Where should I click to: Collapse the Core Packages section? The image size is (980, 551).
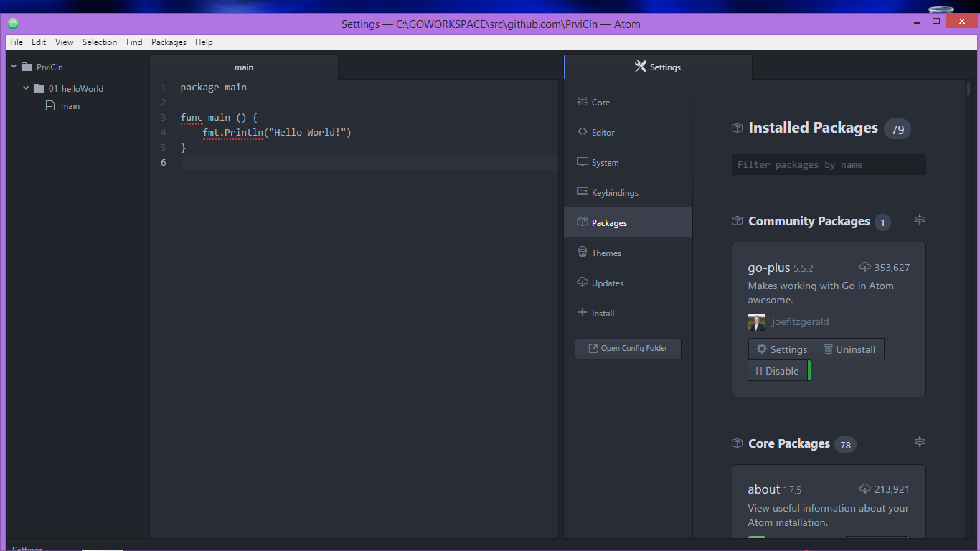click(919, 442)
